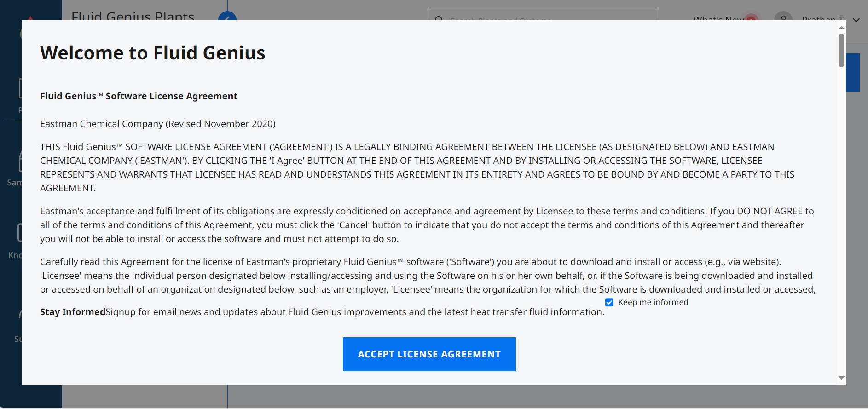
Task: Open the What's New link
Action: click(x=718, y=18)
